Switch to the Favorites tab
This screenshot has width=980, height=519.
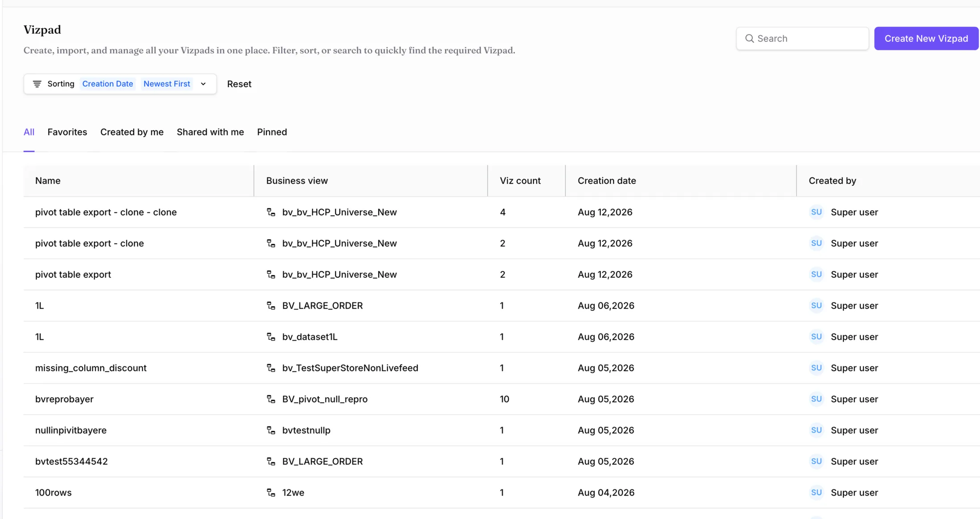(67, 132)
